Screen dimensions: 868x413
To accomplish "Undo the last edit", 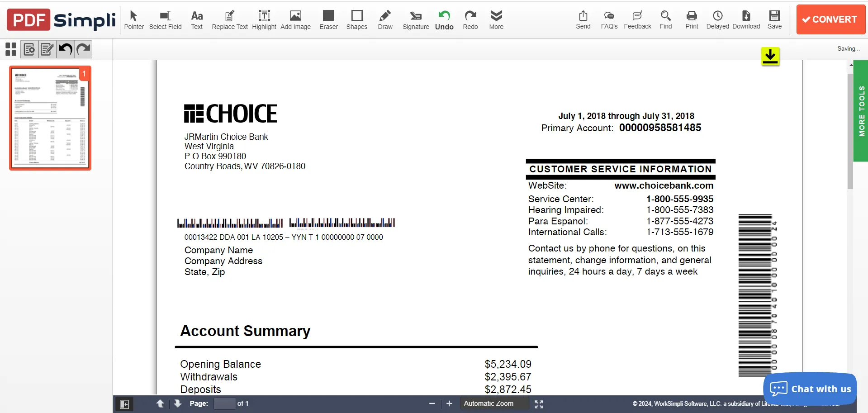I will pyautogui.click(x=444, y=20).
